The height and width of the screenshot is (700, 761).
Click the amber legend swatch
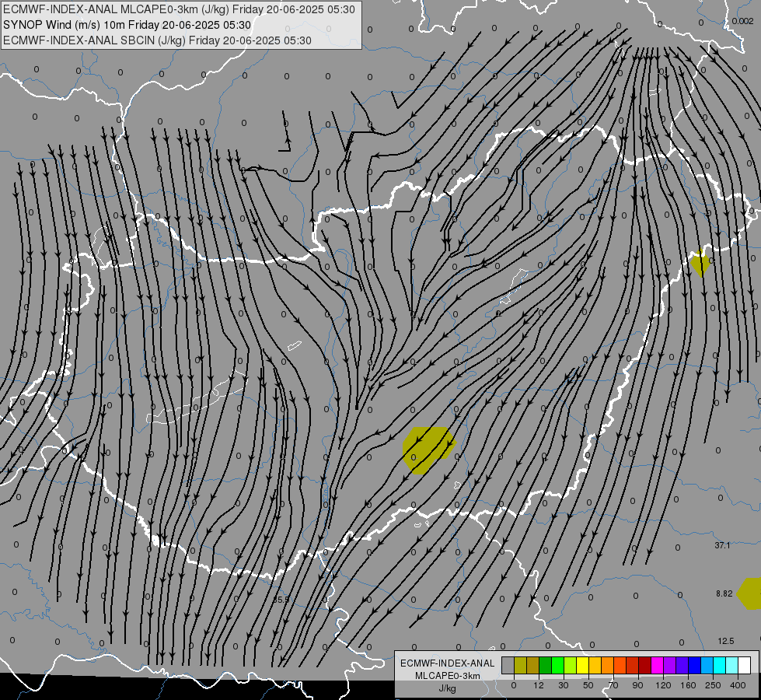(x=595, y=666)
